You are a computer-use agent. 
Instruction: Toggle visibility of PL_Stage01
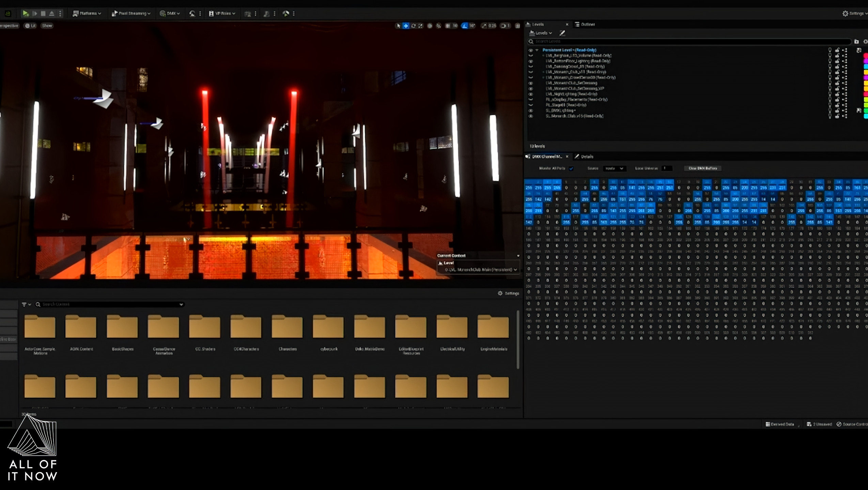coord(530,105)
